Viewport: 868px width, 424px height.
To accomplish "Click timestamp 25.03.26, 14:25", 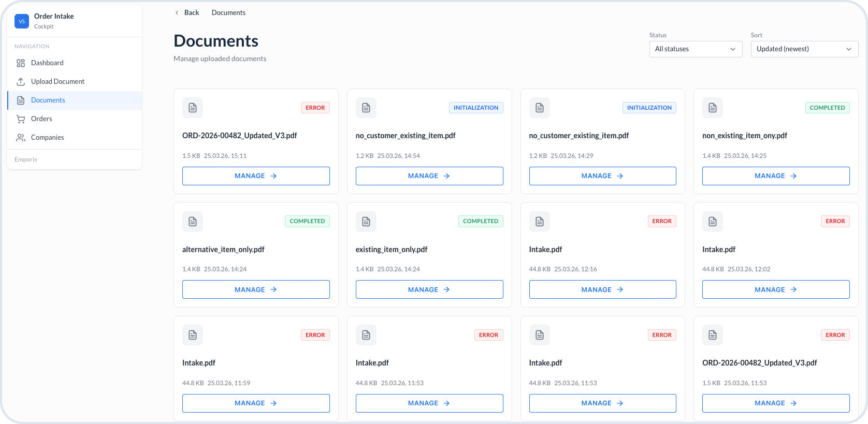I will (745, 156).
